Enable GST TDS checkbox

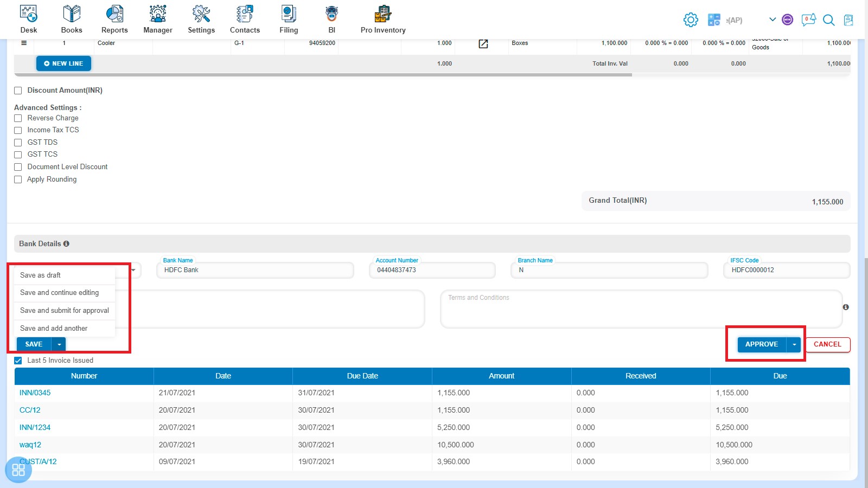coord(18,143)
